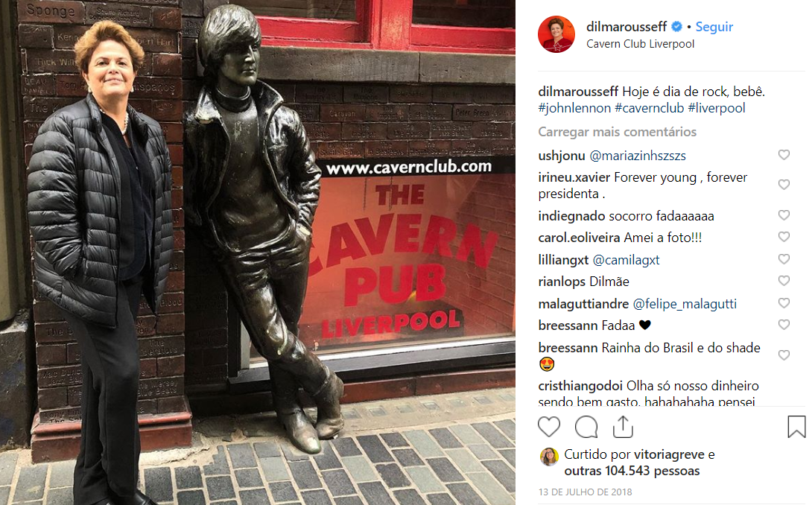Open the Cavern Club Liverpool location
Viewport: 812px width, 505px height.
click(x=640, y=44)
